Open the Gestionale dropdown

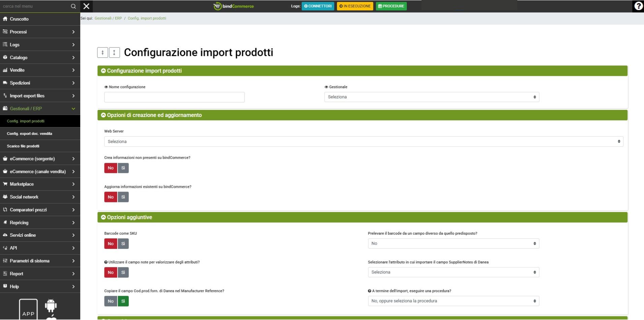431,97
